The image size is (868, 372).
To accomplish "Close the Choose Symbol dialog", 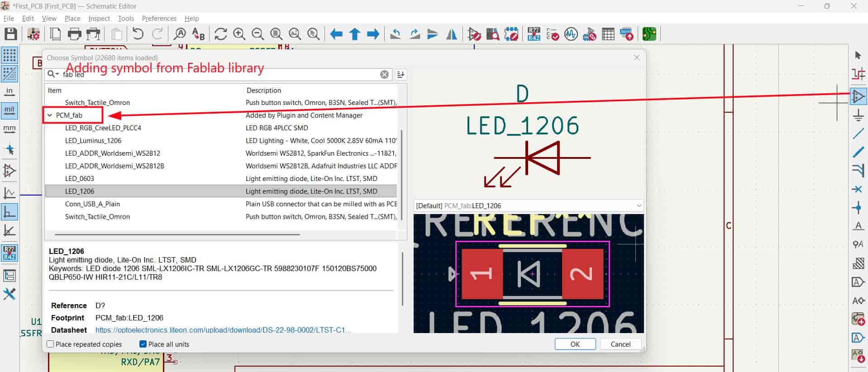I will pos(637,57).
